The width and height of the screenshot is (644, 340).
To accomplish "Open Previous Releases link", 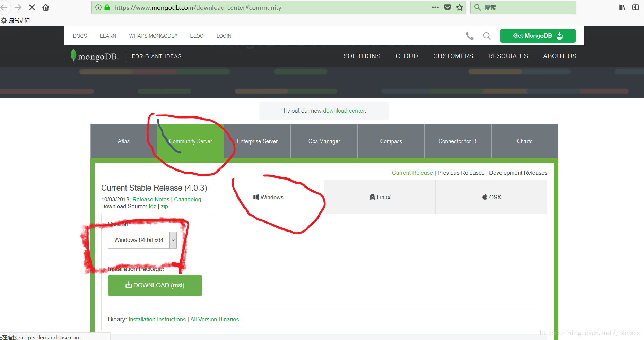I will tap(461, 173).
